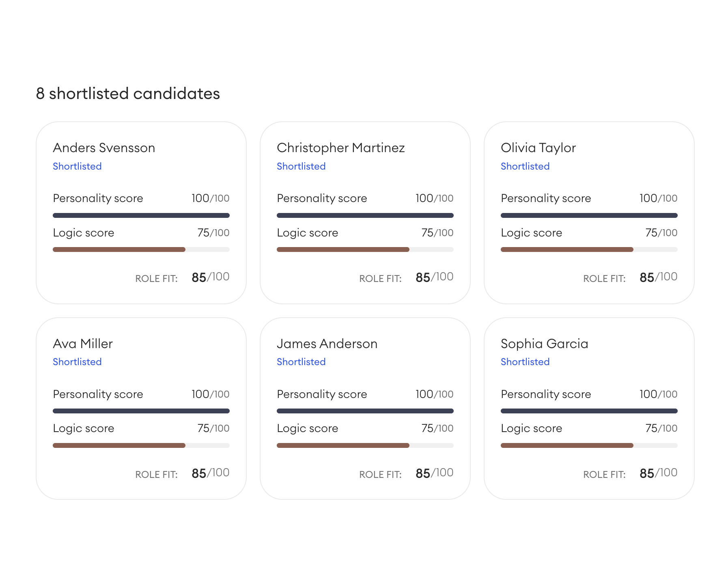Image resolution: width=728 pixels, height=585 pixels.
Task: Open the Anders Svensson candidate name
Action: point(104,148)
